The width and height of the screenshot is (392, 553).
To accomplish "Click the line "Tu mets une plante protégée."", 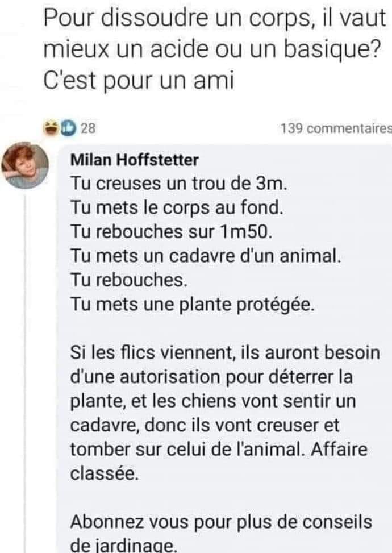I will click(x=192, y=303).
